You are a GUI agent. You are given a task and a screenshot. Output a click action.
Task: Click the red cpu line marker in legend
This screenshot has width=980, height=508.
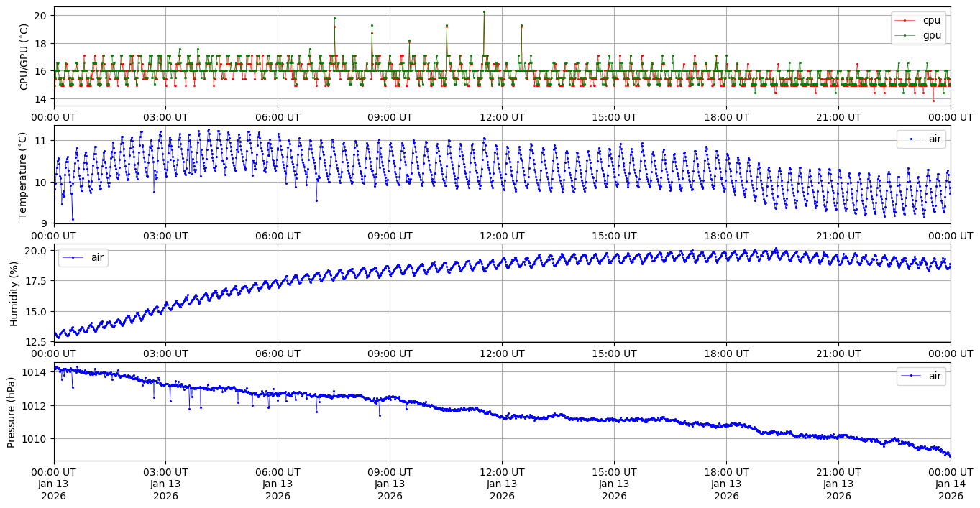[x=907, y=20]
